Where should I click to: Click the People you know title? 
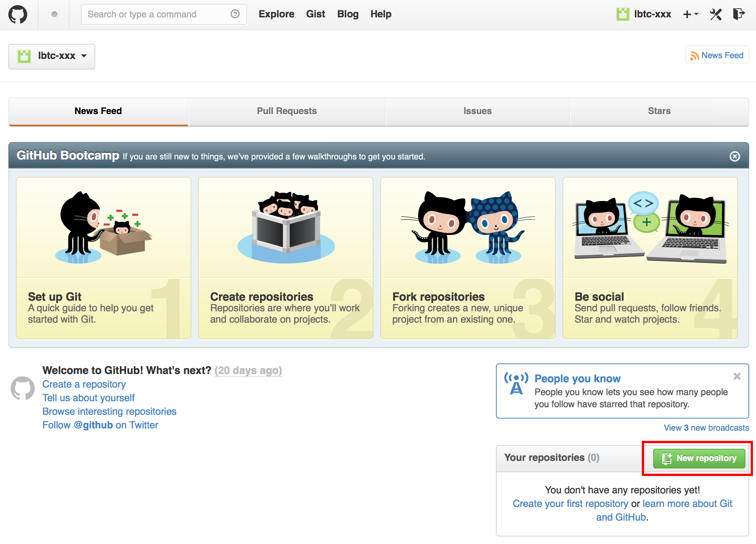tap(577, 379)
